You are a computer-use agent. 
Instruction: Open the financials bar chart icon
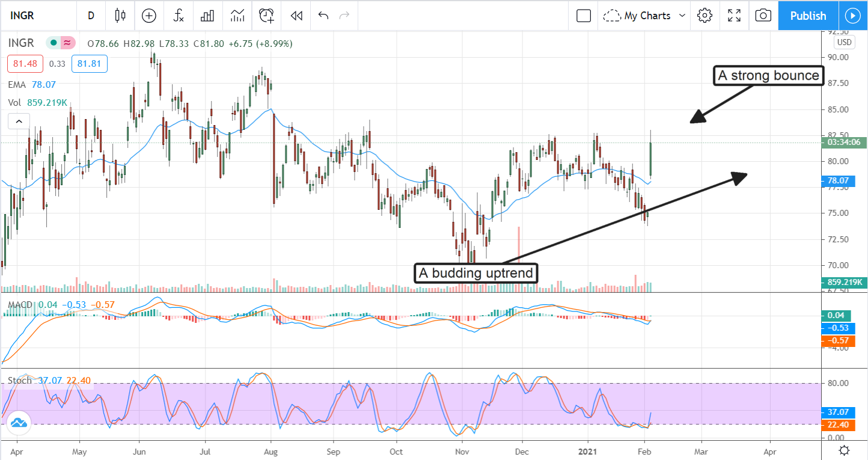[207, 16]
